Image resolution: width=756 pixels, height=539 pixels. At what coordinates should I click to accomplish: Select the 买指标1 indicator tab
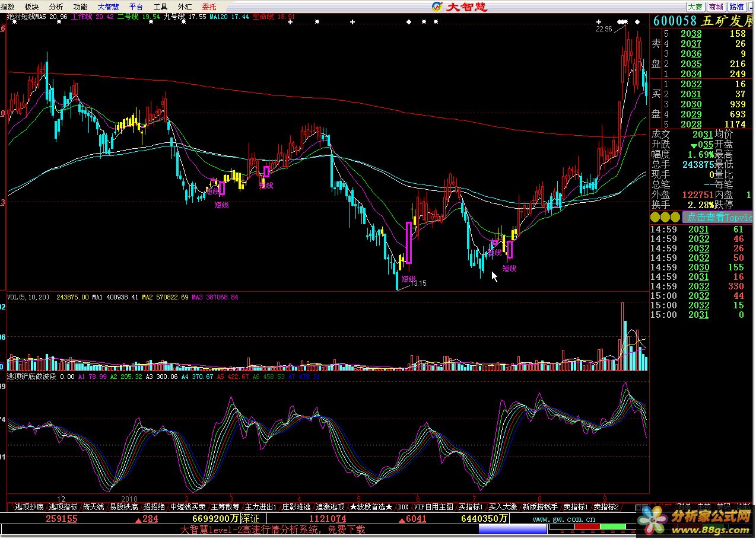pos(471,507)
